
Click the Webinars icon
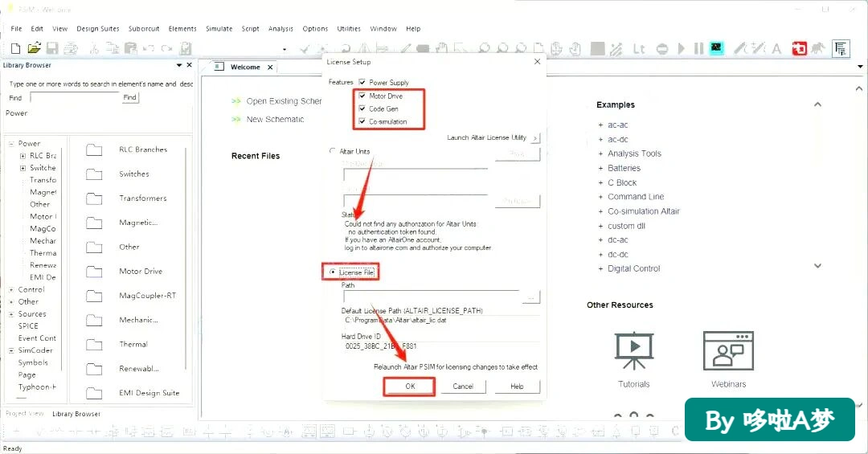728,351
